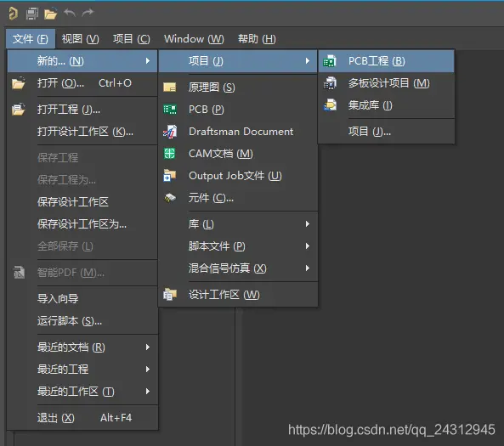Click the undo arrow icon

(70, 13)
